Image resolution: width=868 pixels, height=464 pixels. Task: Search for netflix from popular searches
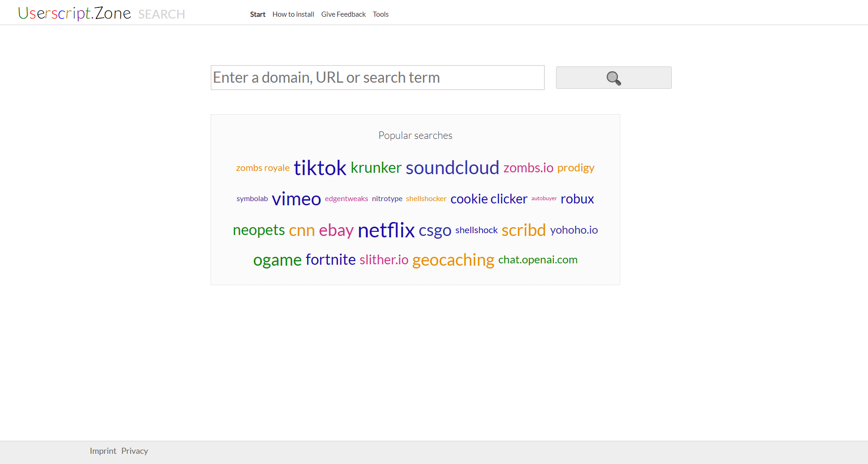point(386,230)
